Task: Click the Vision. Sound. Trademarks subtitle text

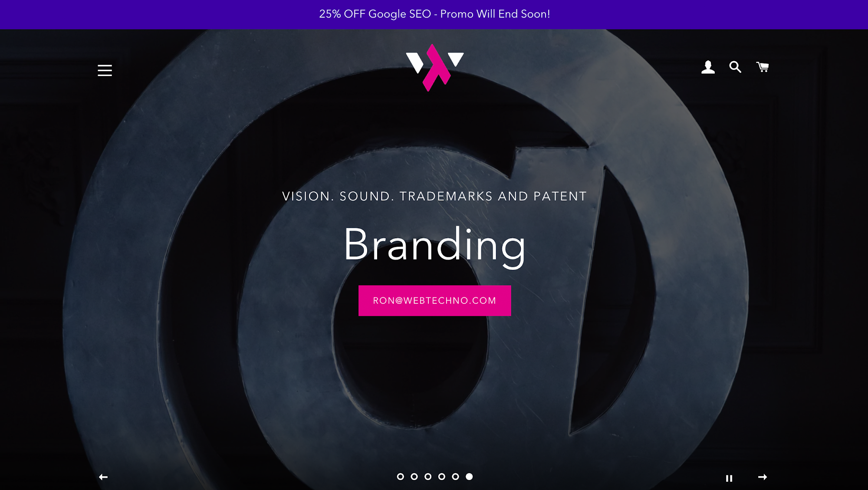Action: point(434,196)
